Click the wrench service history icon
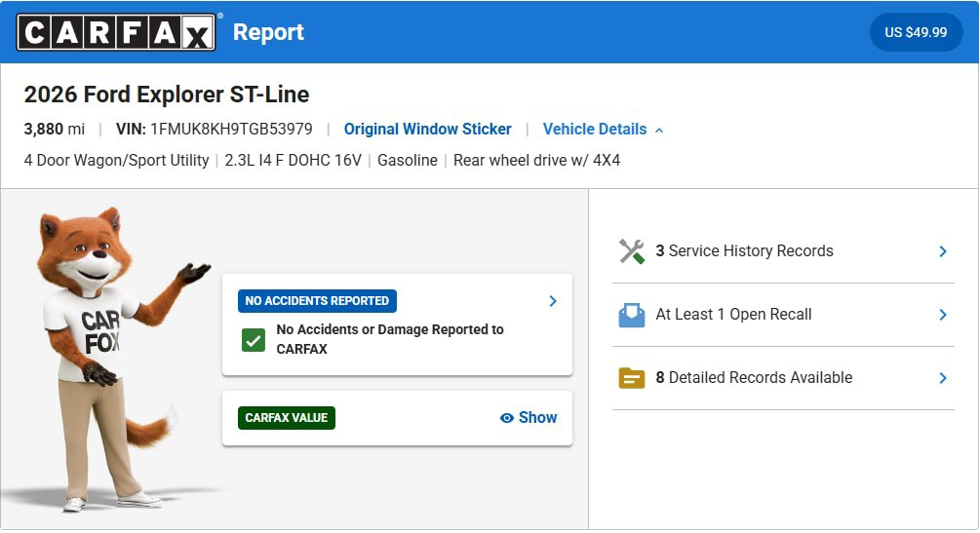Image resolution: width=980 pixels, height=533 pixels. [x=631, y=251]
